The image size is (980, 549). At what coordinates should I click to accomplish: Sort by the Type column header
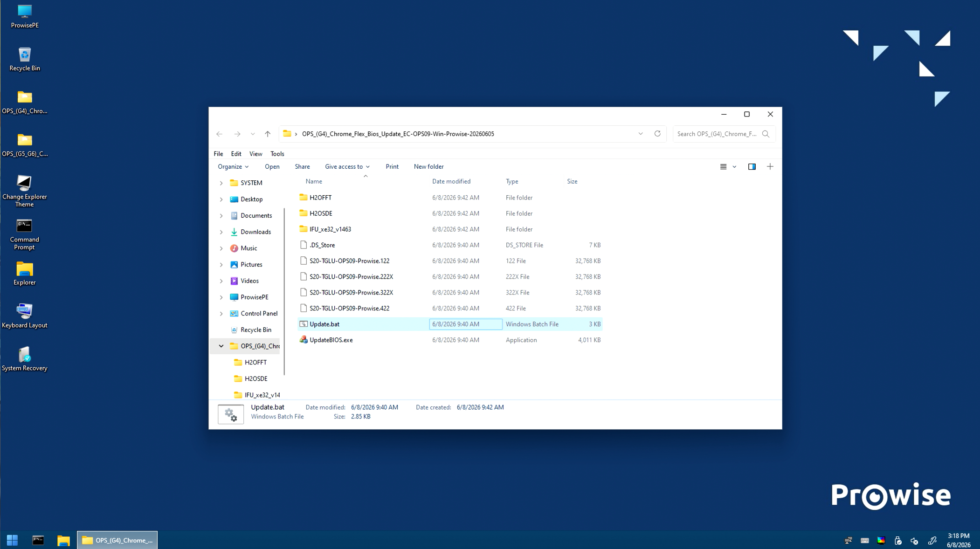[x=512, y=181]
